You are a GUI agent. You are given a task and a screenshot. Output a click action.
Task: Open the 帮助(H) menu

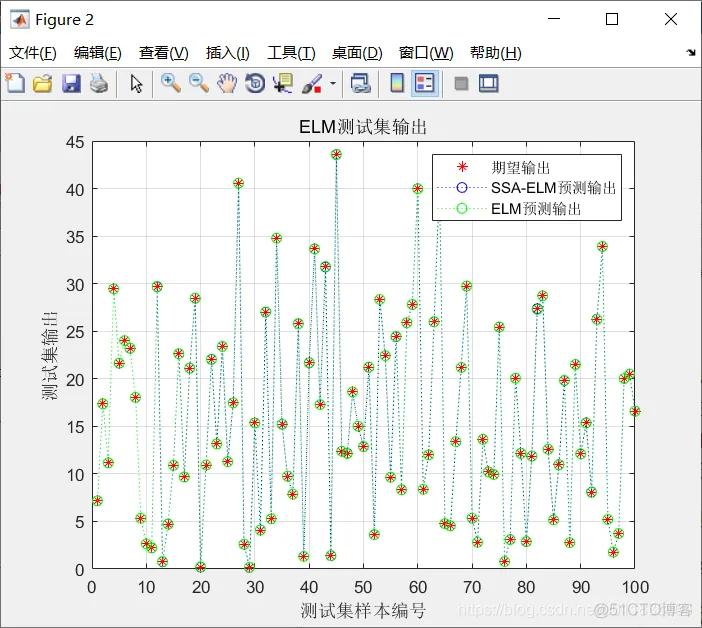tap(496, 53)
